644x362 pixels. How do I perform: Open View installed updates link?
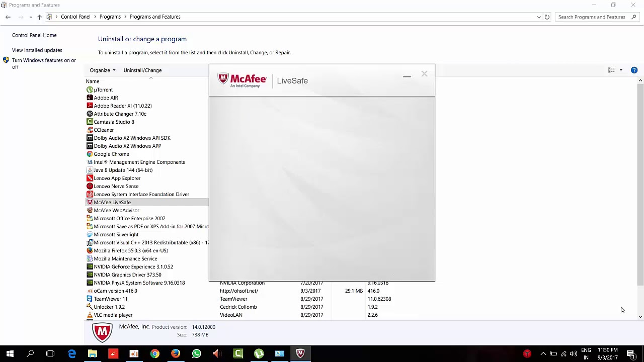37,50
